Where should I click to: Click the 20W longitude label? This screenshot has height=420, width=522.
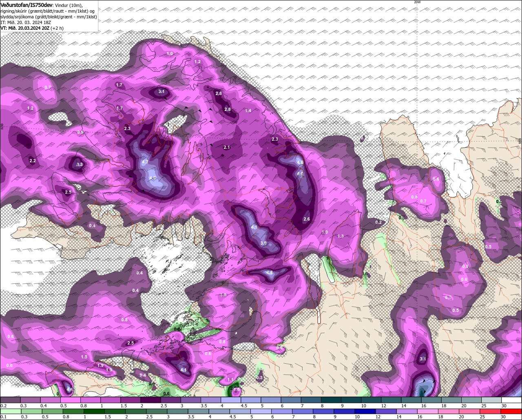click(417, 2)
